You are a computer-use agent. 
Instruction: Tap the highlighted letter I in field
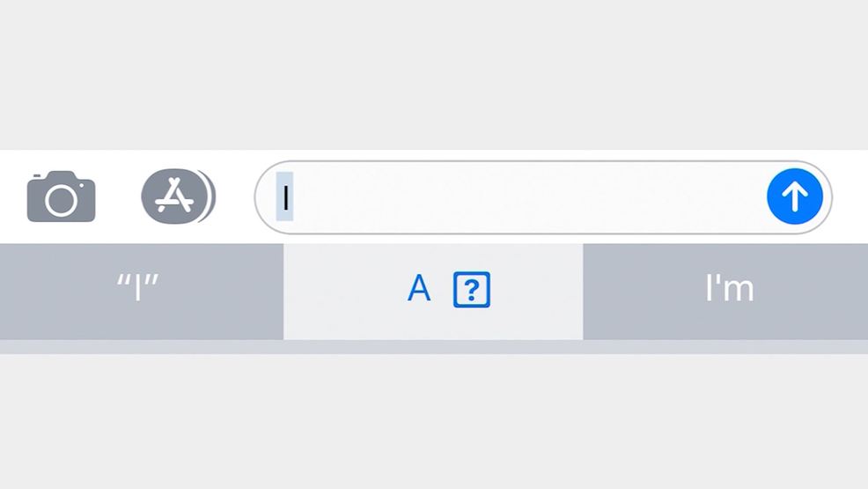click(x=285, y=196)
